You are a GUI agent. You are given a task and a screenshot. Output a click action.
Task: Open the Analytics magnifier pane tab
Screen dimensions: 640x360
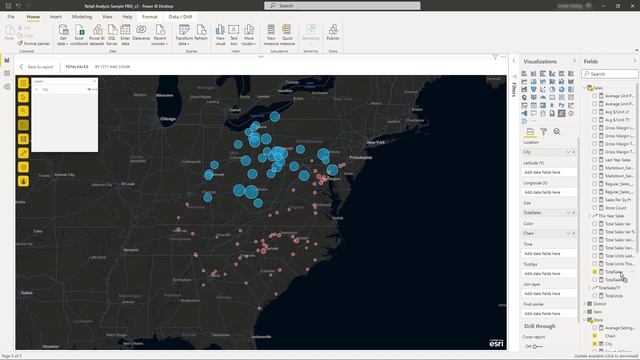(557, 131)
